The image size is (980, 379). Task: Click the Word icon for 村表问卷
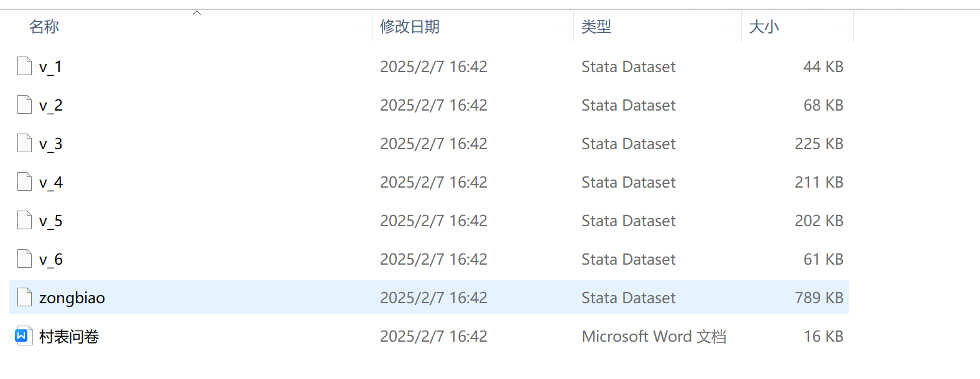click(x=23, y=336)
